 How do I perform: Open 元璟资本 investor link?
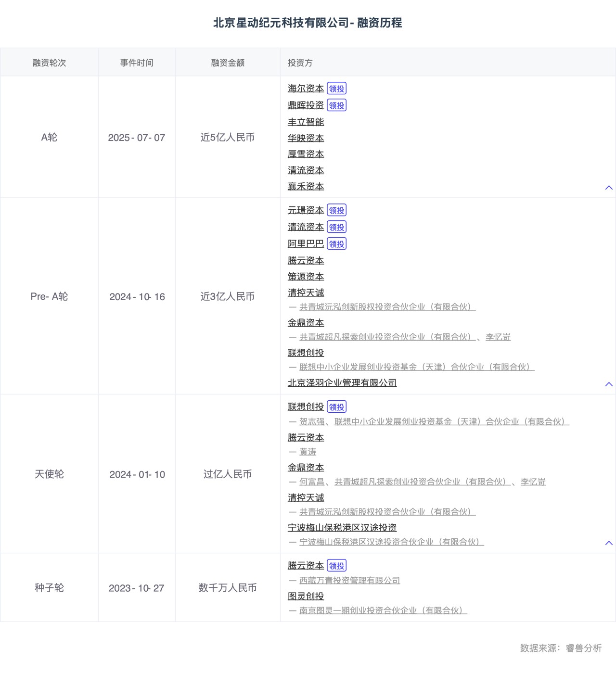pyautogui.click(x=306, y=210)
